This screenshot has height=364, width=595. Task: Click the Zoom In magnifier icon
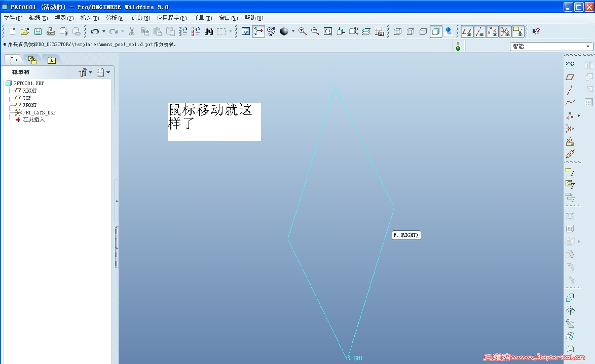tap(303, 31)
